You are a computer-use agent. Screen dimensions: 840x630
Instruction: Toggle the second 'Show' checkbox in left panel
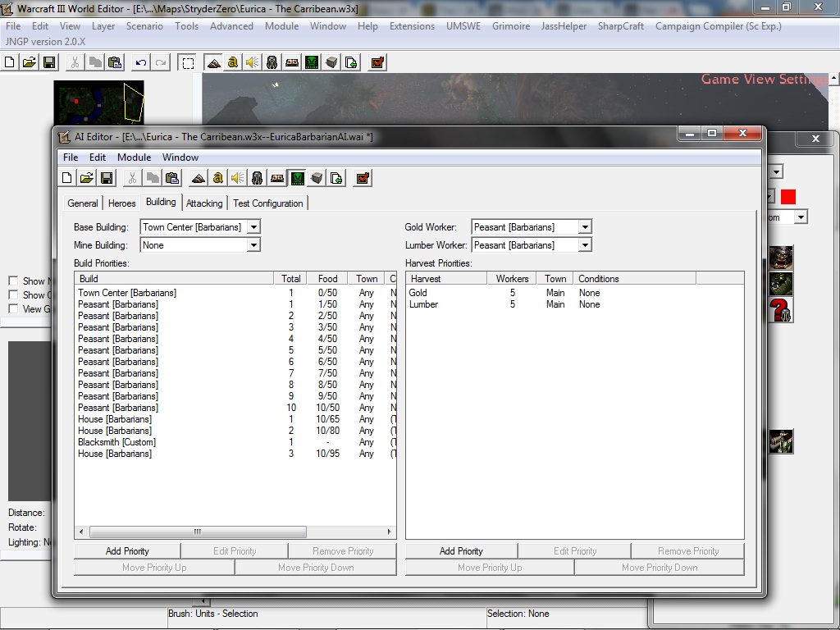coord(13,294)
